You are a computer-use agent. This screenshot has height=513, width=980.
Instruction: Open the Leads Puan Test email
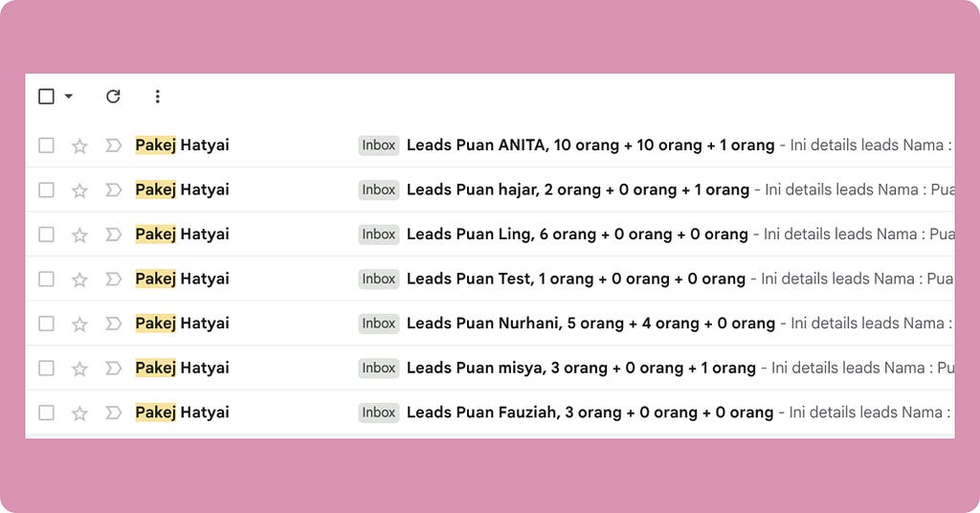pyautogui.click(x=575, y=279)
